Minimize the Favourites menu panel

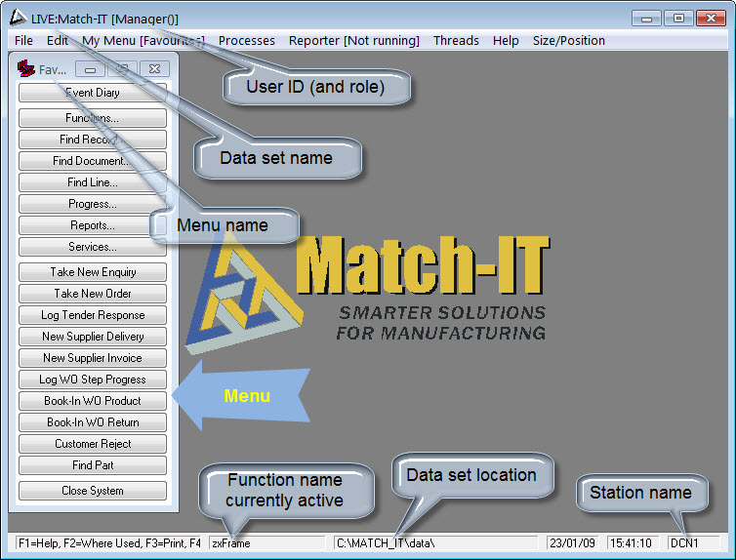[90, 69]
